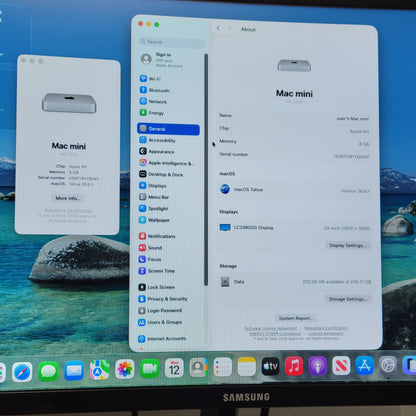Click the macOS Tahoe row
This screenshot has height=416, width=416.
click(295, 190)
